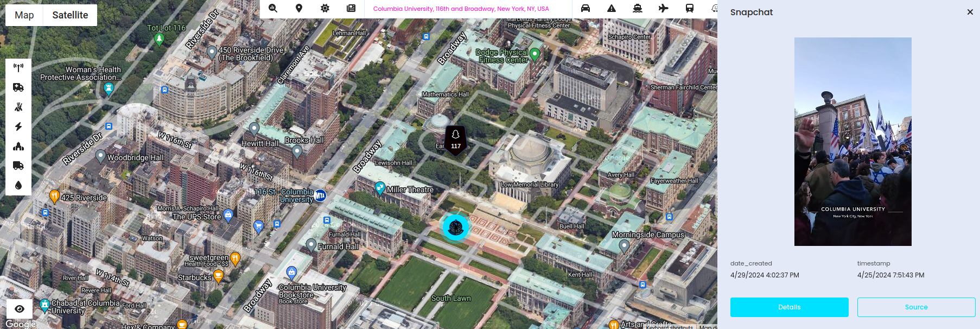
Task: Click the Lehman Hall label
Action: point(349,33)
